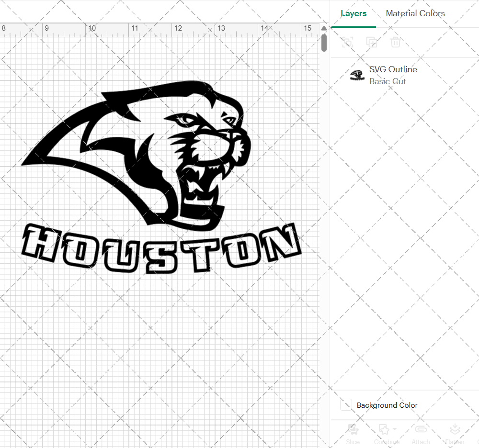Click the Basic Cut operation label
479x448 pixels.
(x=388, y=81)
